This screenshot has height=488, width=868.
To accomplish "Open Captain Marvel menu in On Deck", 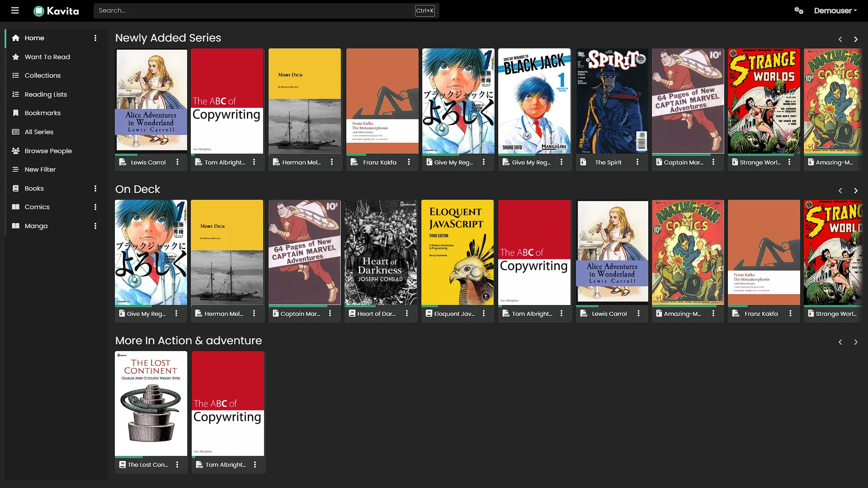I will tap(330, 313).
